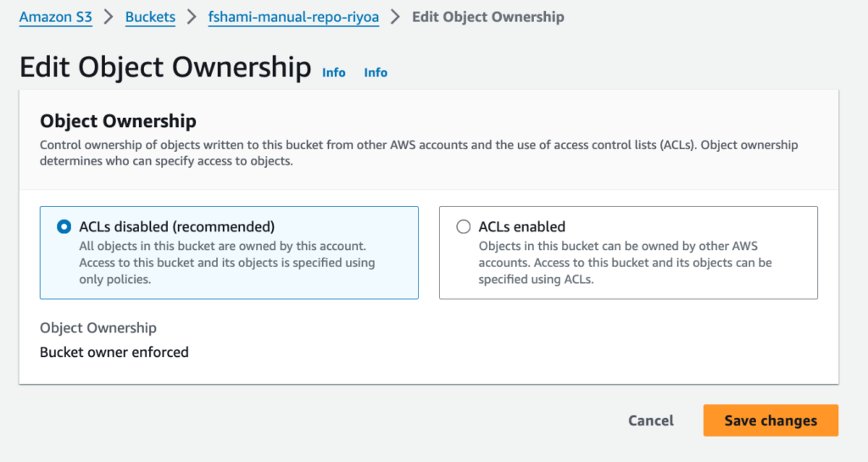Click the chevron before the Edit Object Ownership breadcrumb
The height and width of the screenshot is (462, 868).
tap(395, 17)
